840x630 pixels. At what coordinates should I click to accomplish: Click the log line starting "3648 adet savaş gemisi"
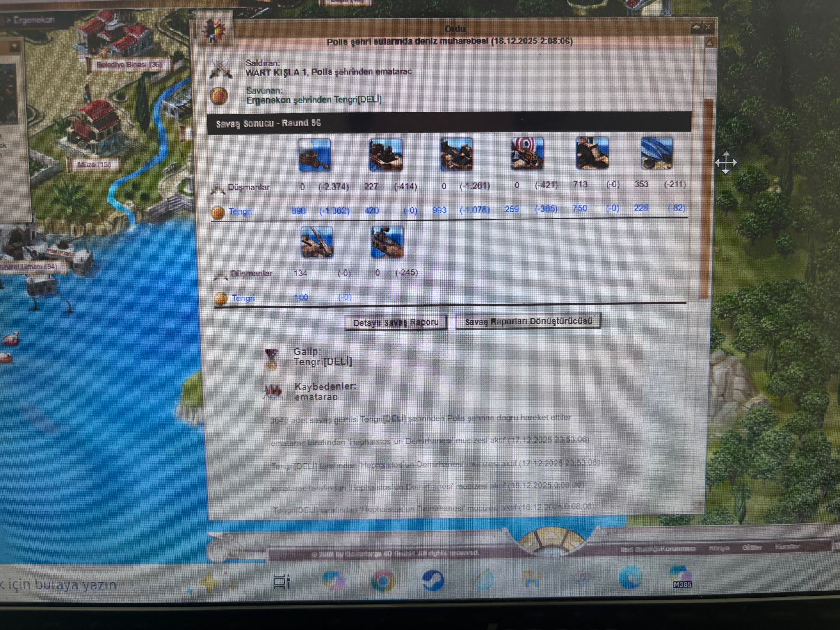point(420,419)
